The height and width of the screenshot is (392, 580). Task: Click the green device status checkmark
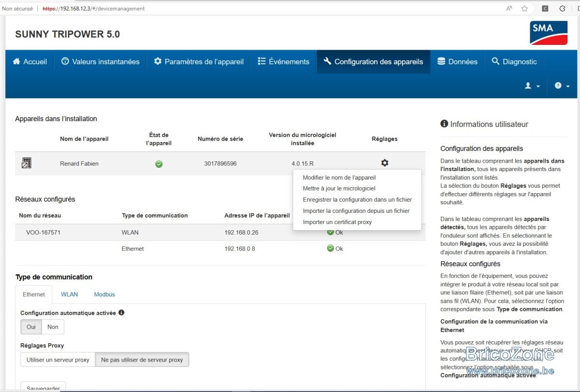159,164
